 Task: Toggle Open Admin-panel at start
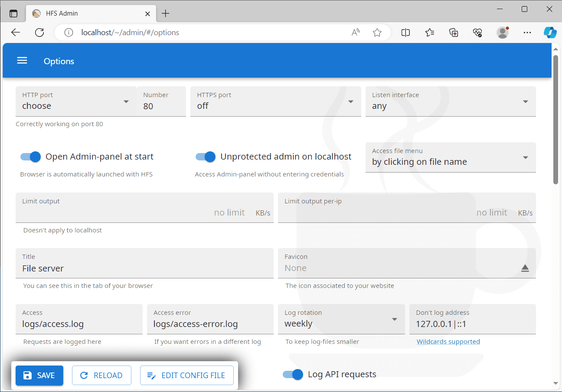coord(31,157)
